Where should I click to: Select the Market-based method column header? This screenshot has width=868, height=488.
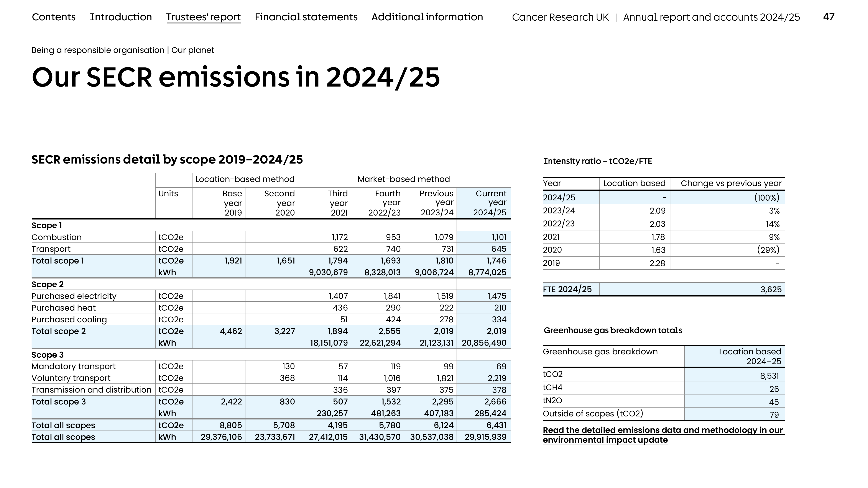click(x=404, y=179)
